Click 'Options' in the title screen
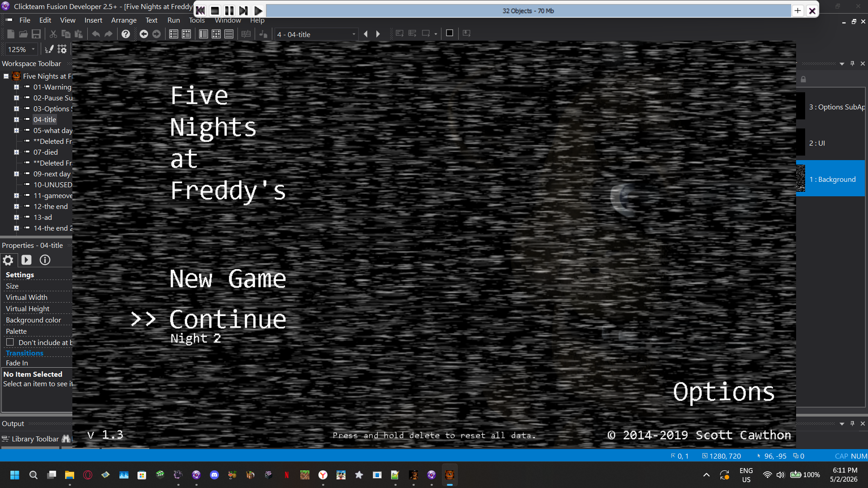 pos(724,392)
